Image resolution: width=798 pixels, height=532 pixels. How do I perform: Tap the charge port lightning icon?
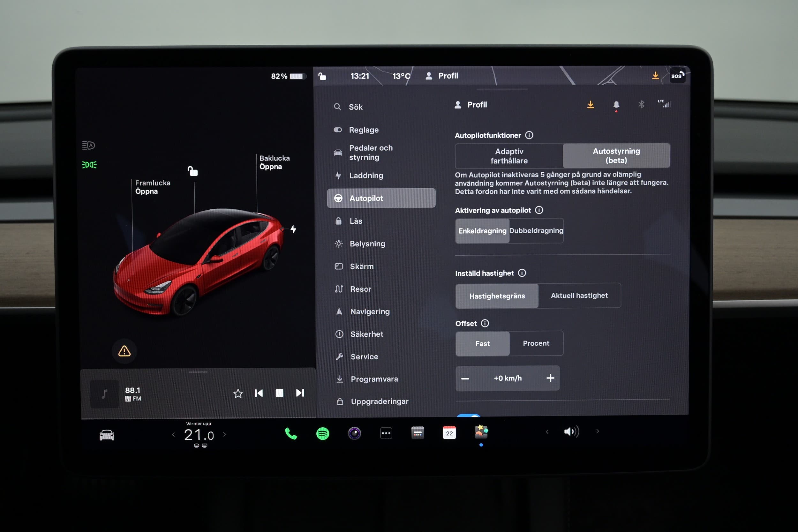pos(293,229)
